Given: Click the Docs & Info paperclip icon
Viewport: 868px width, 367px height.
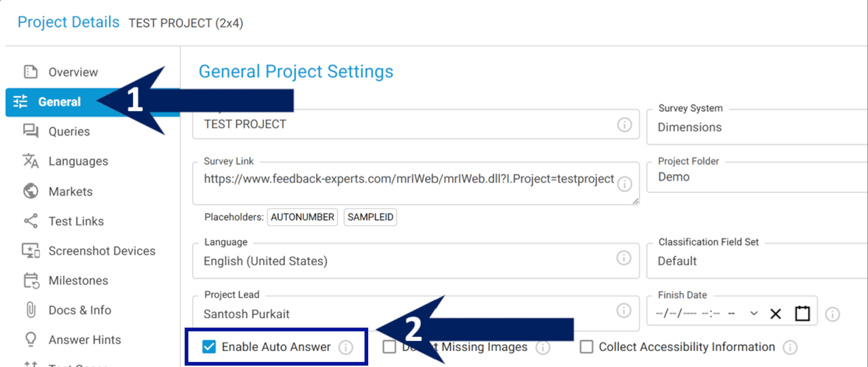Looking at the screenshot, I should [x=31, y=310].
